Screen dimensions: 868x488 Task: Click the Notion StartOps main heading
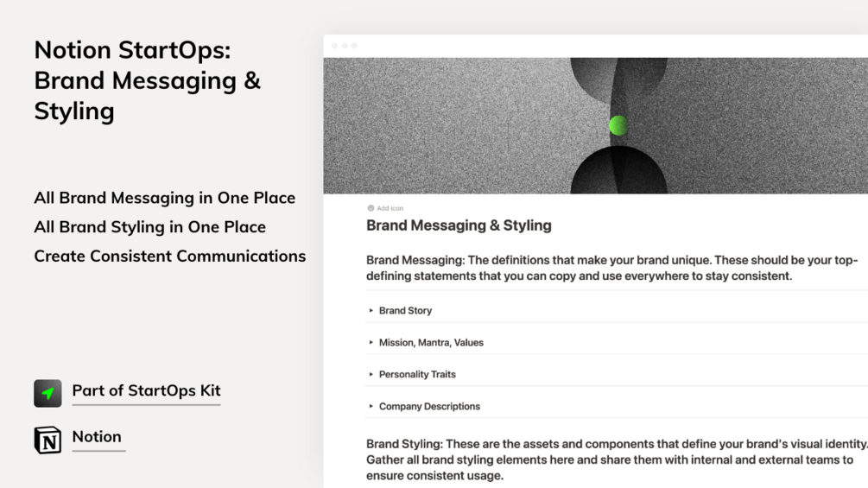tap(147, 80)
